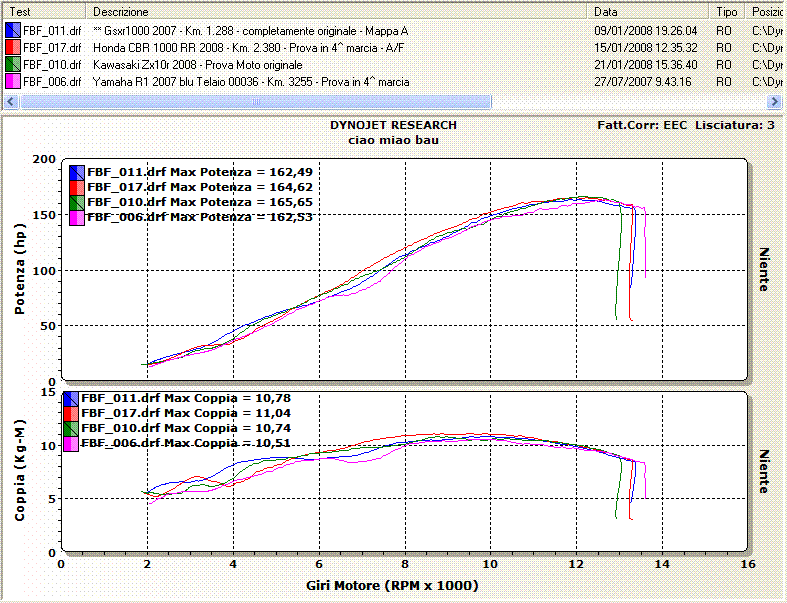Click green swatch in Max Coppia legend
787x603 pixels.
71,429
